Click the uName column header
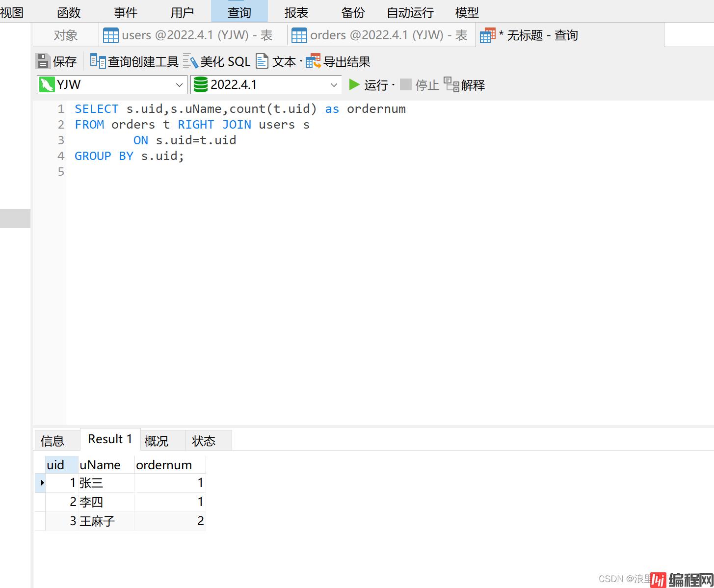This screenshot has width=714, height=588. coord(106,465)
